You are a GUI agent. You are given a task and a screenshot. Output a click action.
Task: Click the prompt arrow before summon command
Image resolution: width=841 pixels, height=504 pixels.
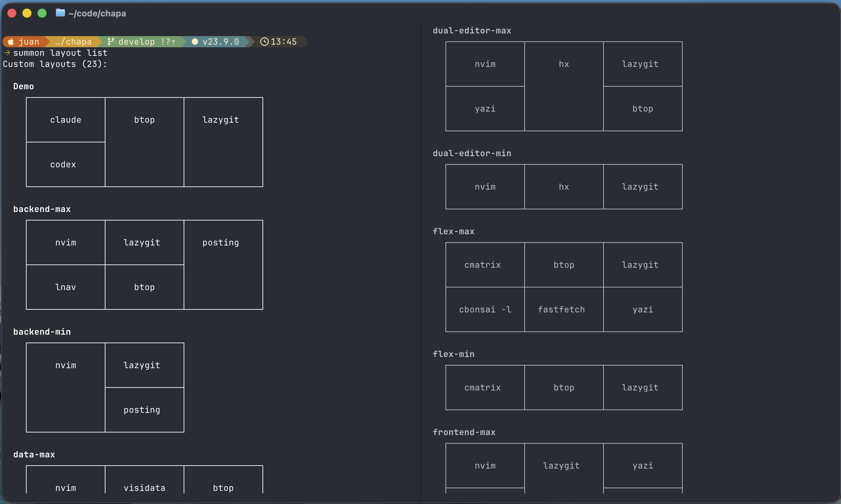[7, 52]
